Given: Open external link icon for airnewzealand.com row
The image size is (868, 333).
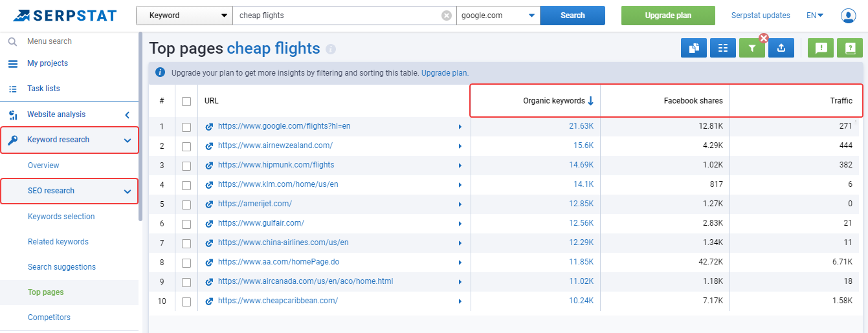Looking at the screenshot, I should (209, 146).
